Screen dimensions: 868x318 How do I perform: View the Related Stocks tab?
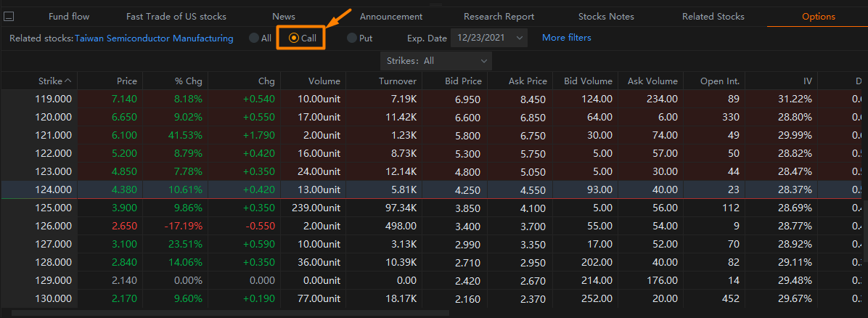point(713,17)
